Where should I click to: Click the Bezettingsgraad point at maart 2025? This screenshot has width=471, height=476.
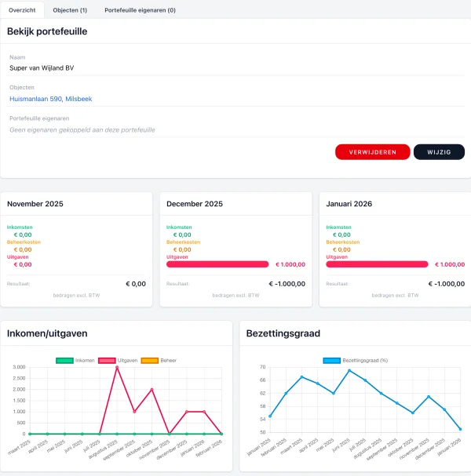pos(301,377)
